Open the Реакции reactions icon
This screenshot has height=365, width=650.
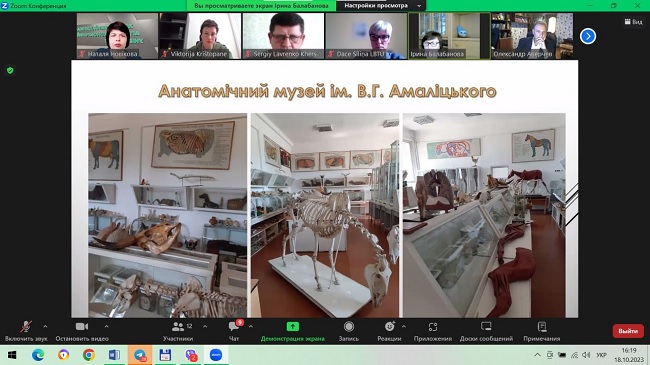[389, 327]
